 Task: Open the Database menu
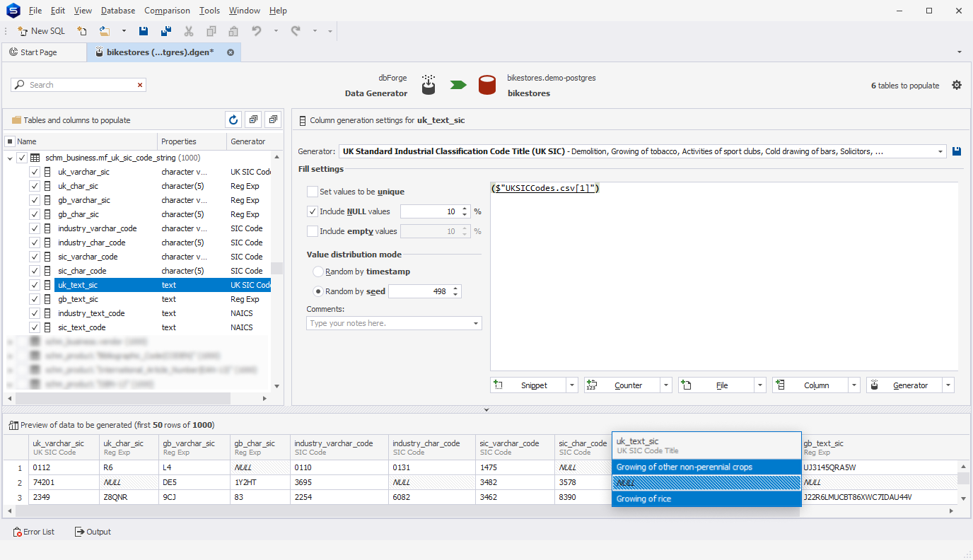point(118,11)
